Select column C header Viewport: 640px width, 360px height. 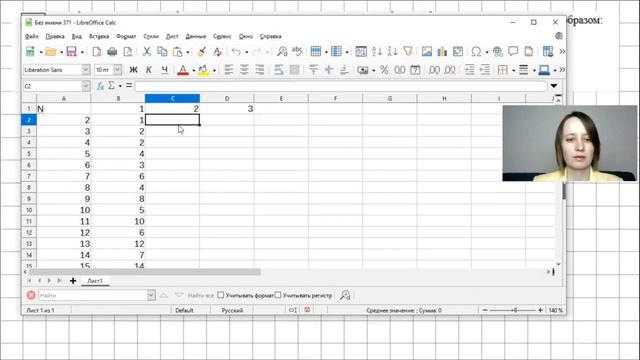pos(172,98)
